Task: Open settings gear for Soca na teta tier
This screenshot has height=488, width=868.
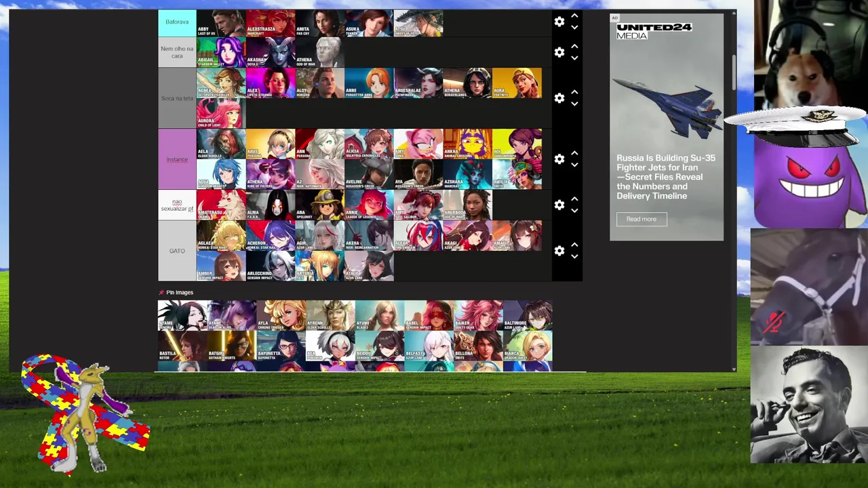Action: (x=559, y=98)
